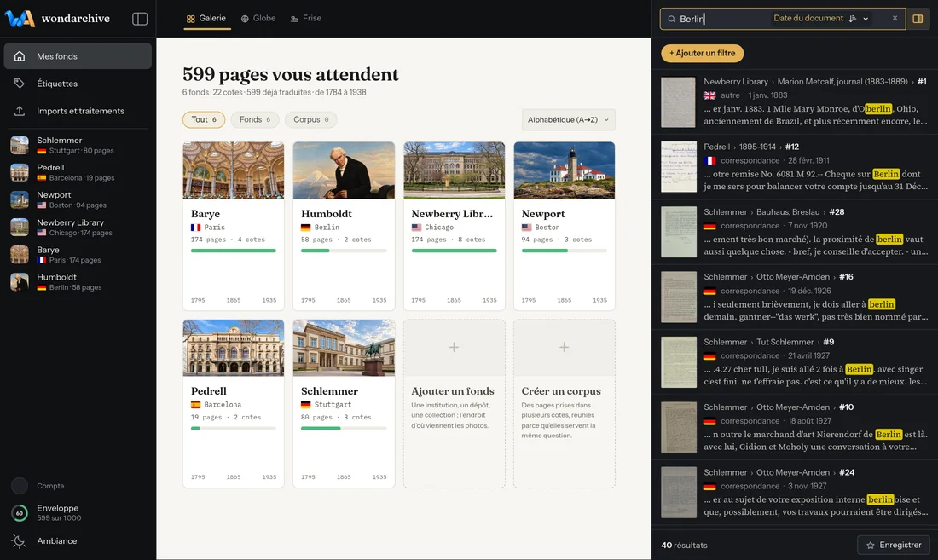Open Pedrell Barcelona in sidebar
Screen dimensions: 938x560
tap(78, 173)
